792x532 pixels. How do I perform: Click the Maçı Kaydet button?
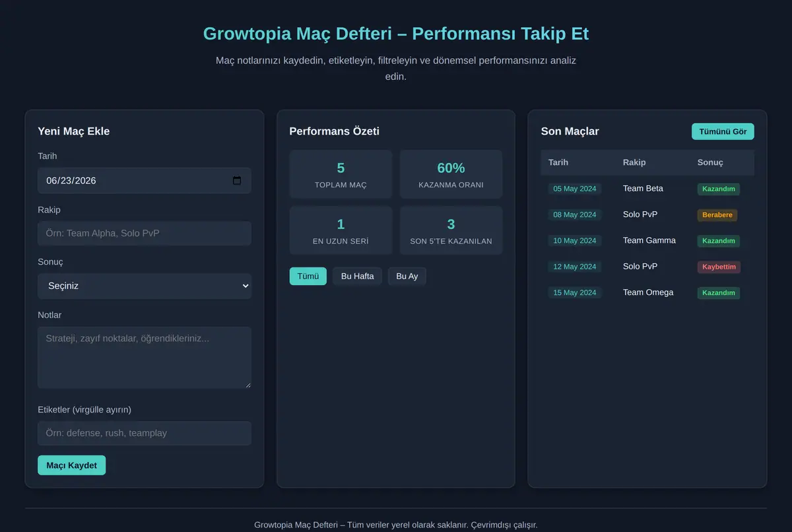(71, 465)
